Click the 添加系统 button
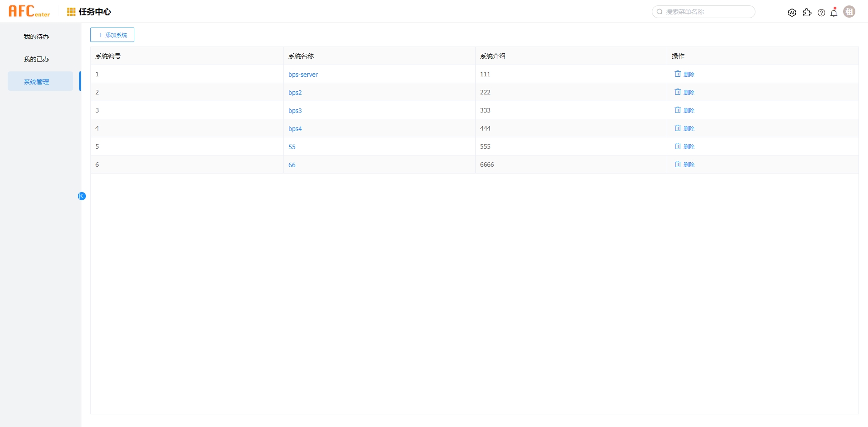The width and height of the screenshot is (868, 427). 112,35
